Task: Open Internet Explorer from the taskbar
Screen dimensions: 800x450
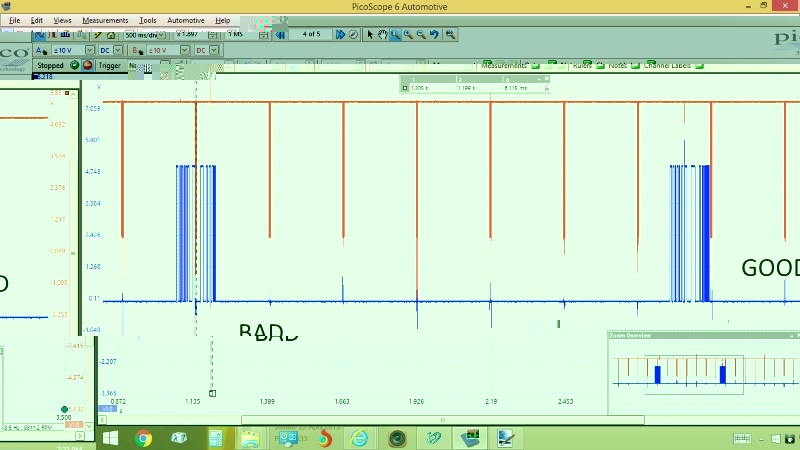Action: coord(360,438)
